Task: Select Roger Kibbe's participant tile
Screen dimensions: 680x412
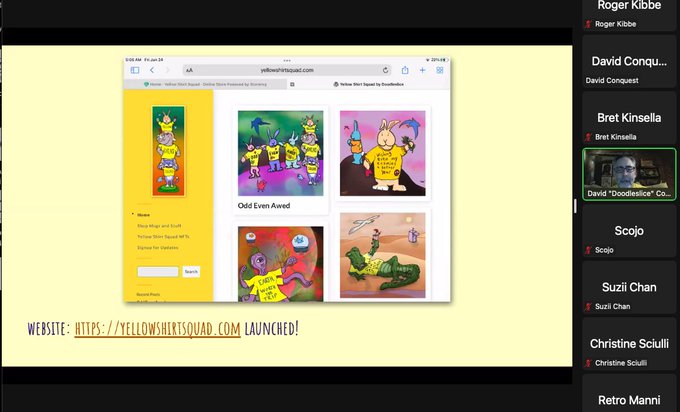Action: [x=629, y=15]
